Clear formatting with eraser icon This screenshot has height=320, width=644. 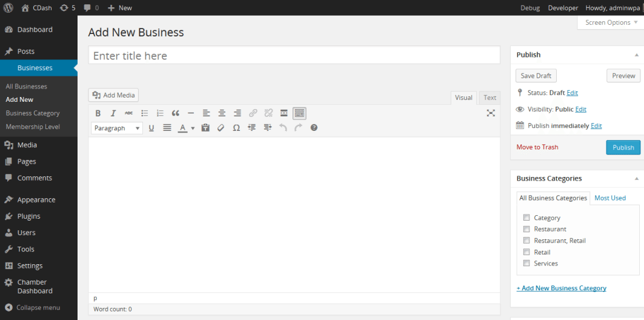tap(221, 128)
